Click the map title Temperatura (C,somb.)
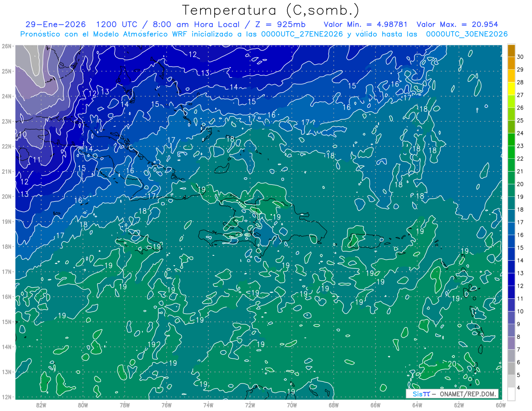 click(x=271, y=10)
